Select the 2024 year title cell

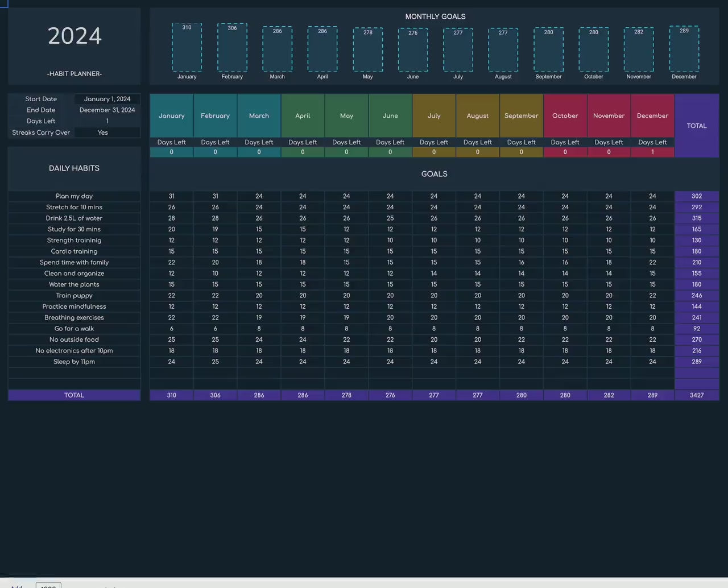tap(75, 36)
